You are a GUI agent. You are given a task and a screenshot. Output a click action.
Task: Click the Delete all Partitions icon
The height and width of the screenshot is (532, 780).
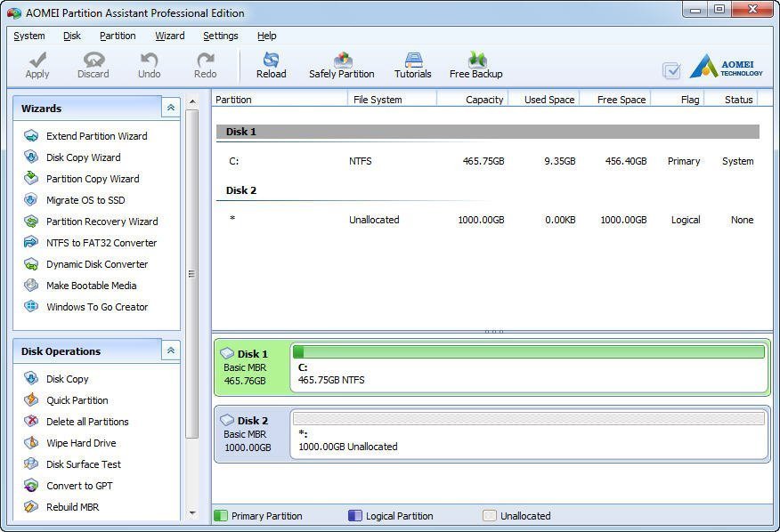31,422
